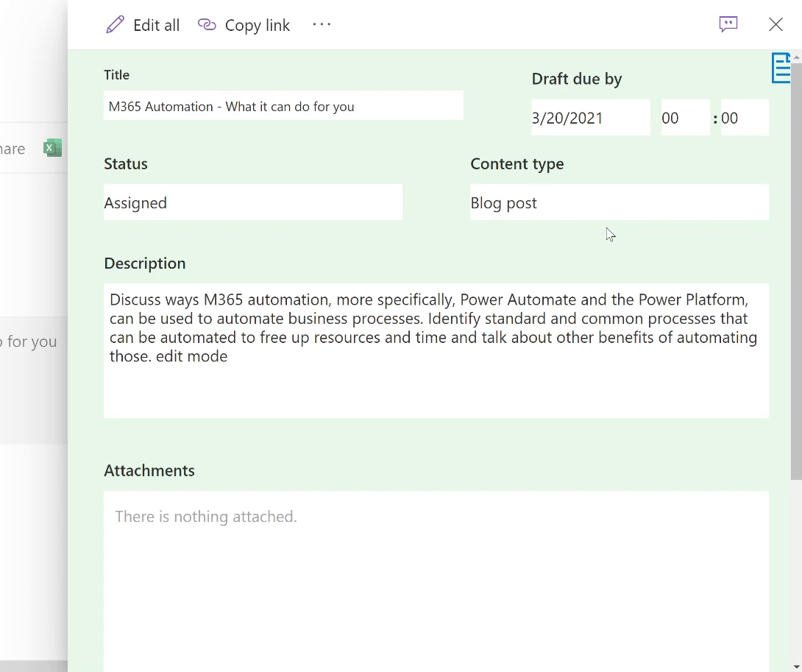
Task: Click the 'There is nothing attached.' text
Action: click(x=205, y=517)
